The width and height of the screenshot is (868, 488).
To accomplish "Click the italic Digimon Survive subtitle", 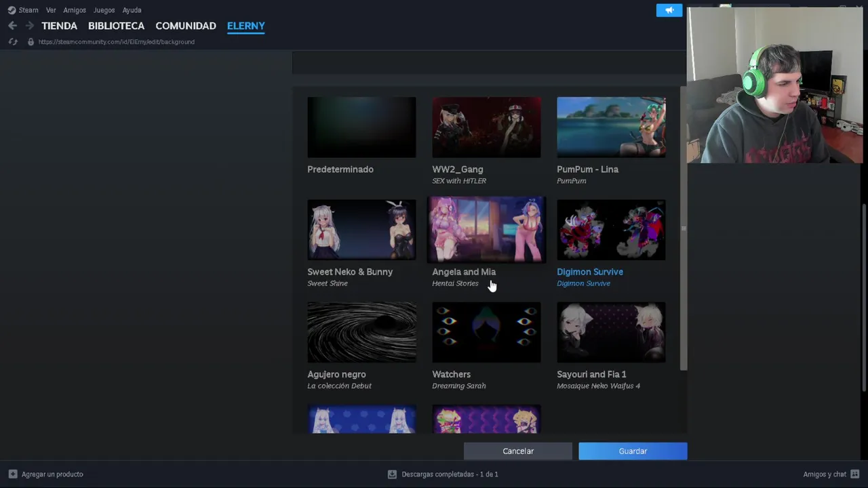I will coord(583,283).
